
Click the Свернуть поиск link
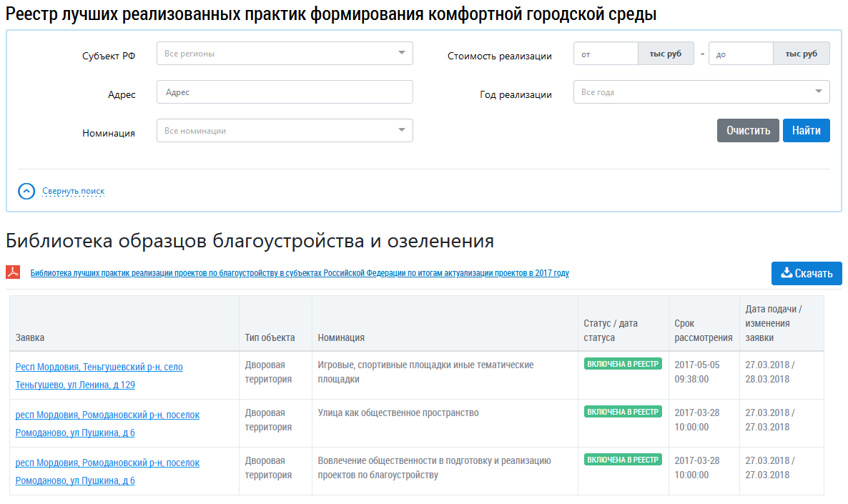(73, 192)
